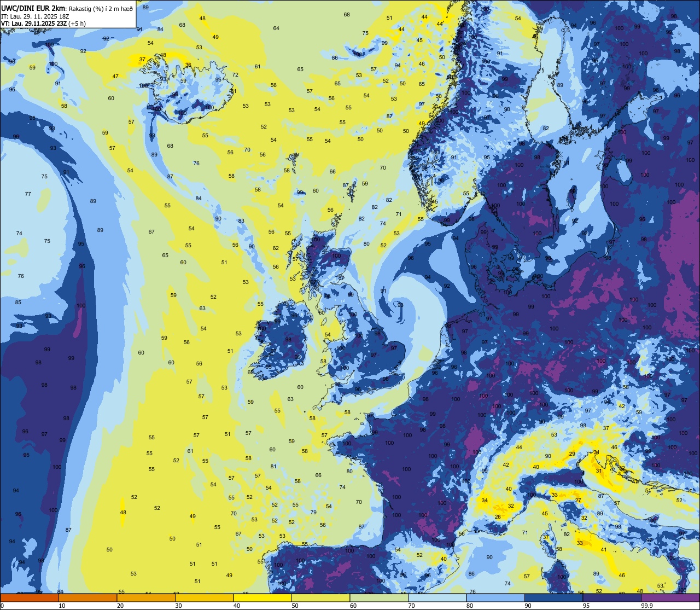Screen dimensions: 700x610
Task: Click the "40" legend scale label
Action: tap(237, 605)
